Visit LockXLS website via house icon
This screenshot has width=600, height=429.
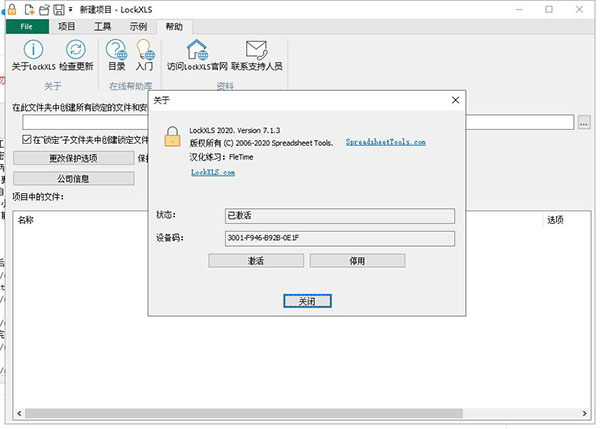(x=197, y=48)
